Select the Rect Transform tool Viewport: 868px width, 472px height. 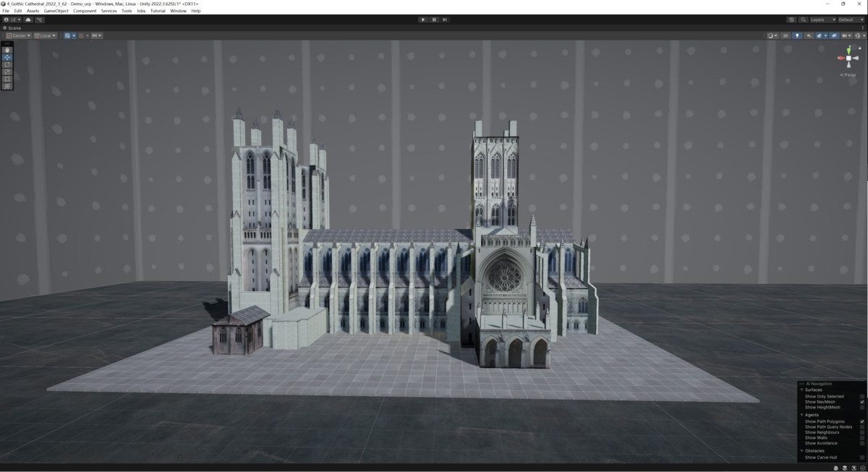[x=8, y=80]
